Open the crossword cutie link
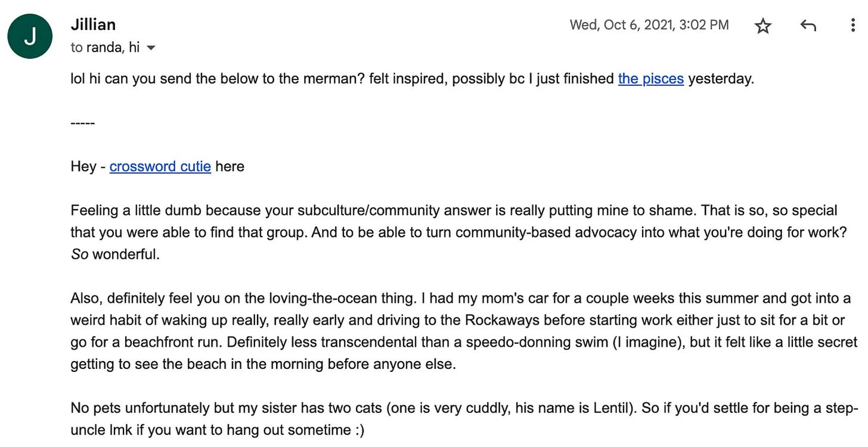The width and height of the screenshot is (868, 447). tap(160, 166)
